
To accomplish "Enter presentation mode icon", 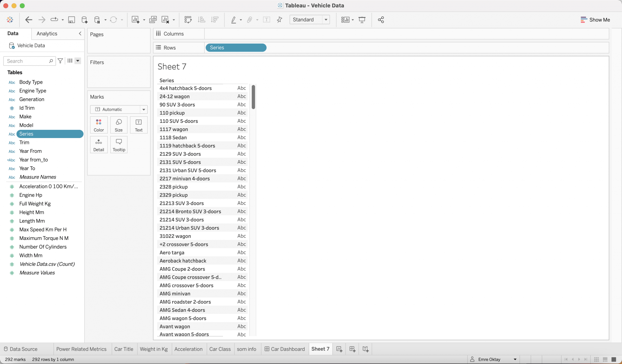I will pos(362,20).
